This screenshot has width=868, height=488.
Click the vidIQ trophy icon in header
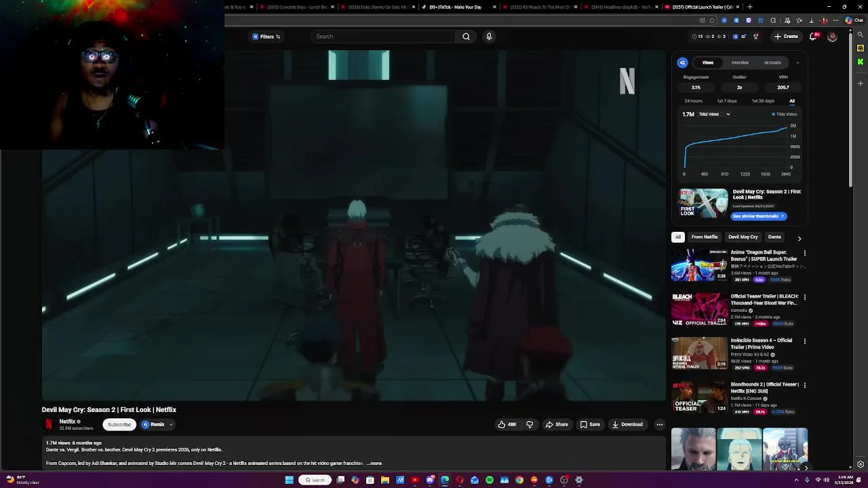756,37
